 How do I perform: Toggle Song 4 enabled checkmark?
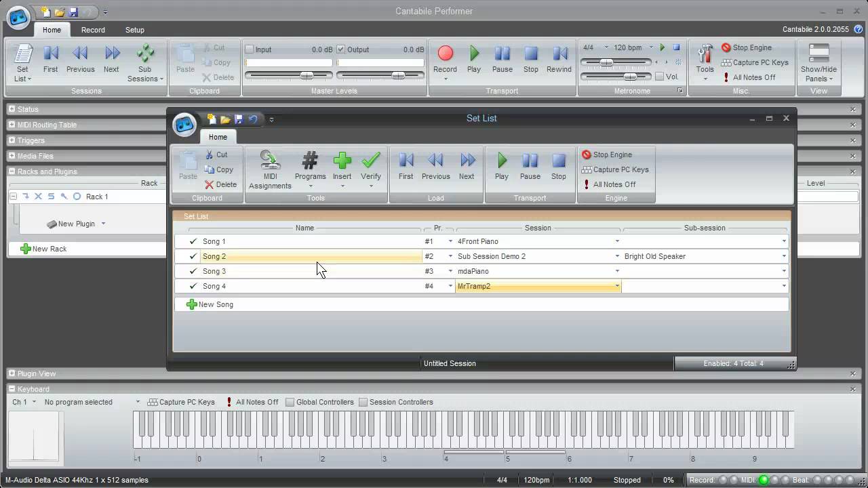(193, 286)
